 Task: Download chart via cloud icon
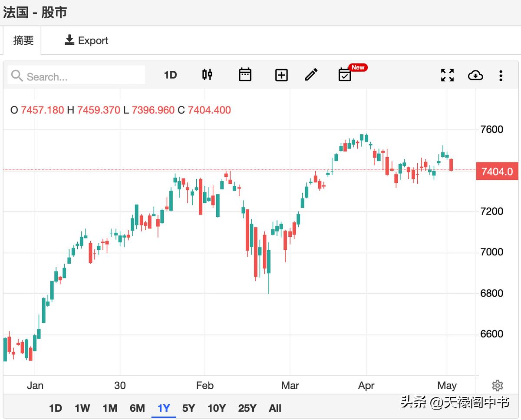click(x=475, y=75)
